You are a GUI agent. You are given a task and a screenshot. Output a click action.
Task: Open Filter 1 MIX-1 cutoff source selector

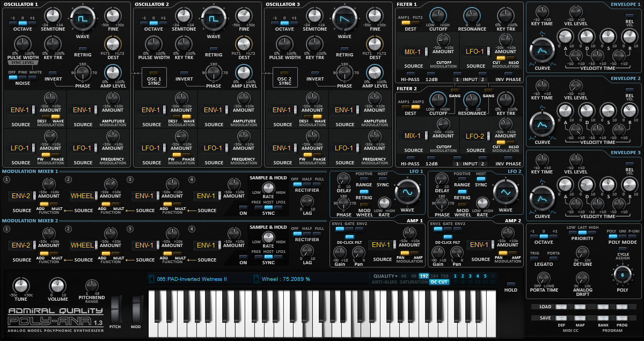pos(414,52)
